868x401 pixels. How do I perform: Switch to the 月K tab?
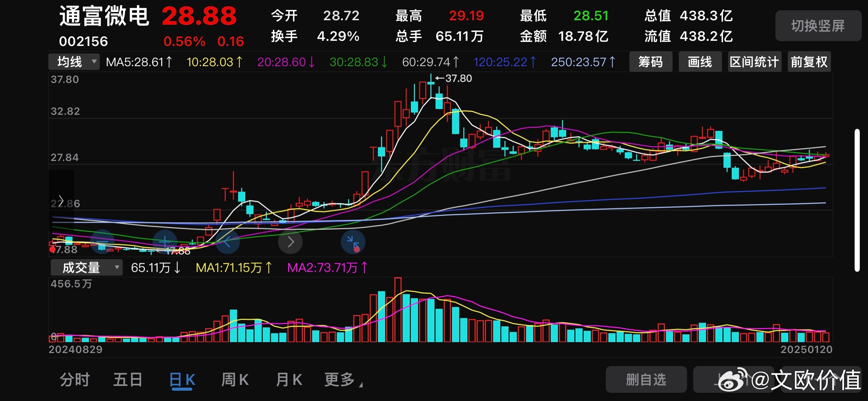289,380
